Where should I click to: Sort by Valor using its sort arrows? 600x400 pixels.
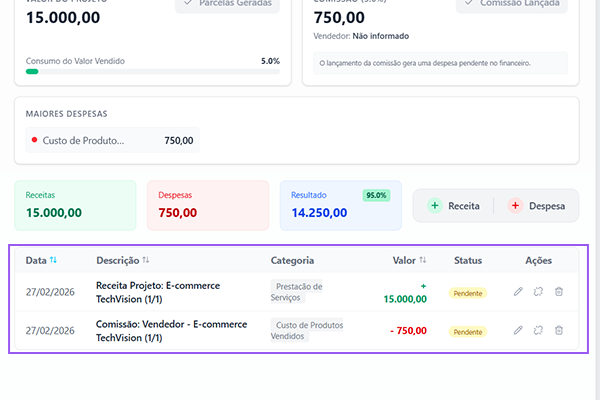tap(422, 260)
